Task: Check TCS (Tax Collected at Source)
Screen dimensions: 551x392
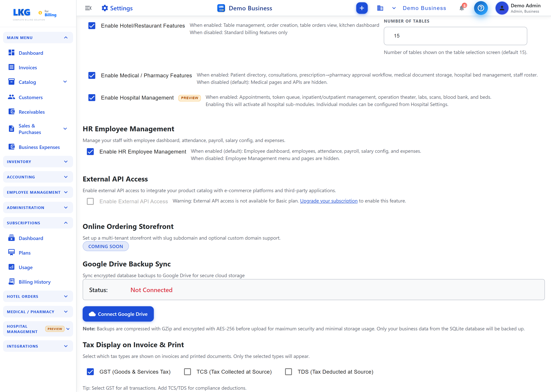Action: pyautogui.click(x=187, y=372)
